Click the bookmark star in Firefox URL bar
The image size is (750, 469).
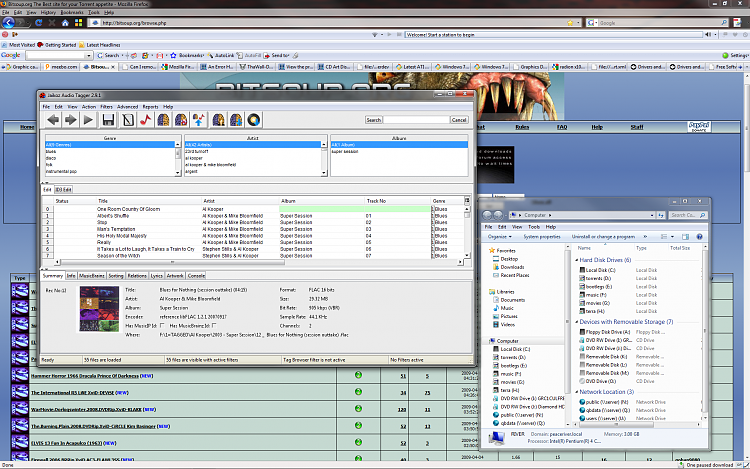(570, 22)
